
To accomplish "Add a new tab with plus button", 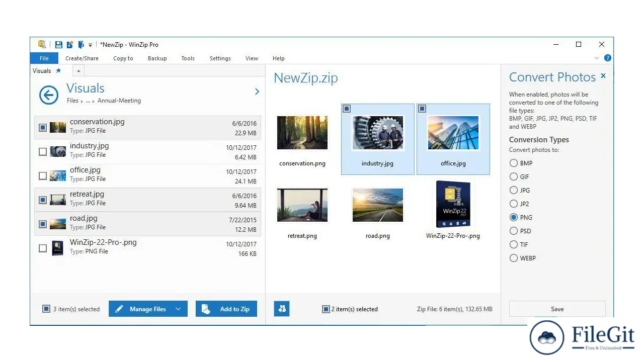I will 78,71.
